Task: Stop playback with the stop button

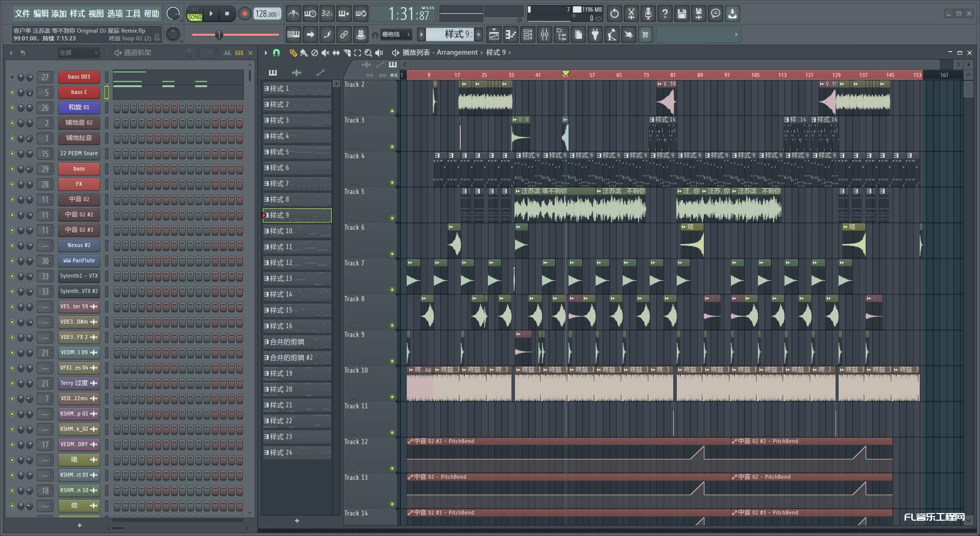Action: [227, 14]
